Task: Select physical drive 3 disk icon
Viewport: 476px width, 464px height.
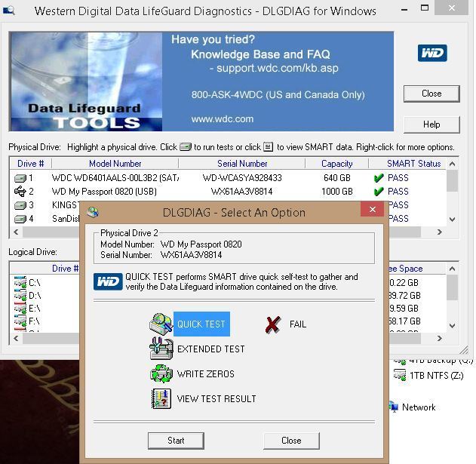Action: tap(20, 205)
